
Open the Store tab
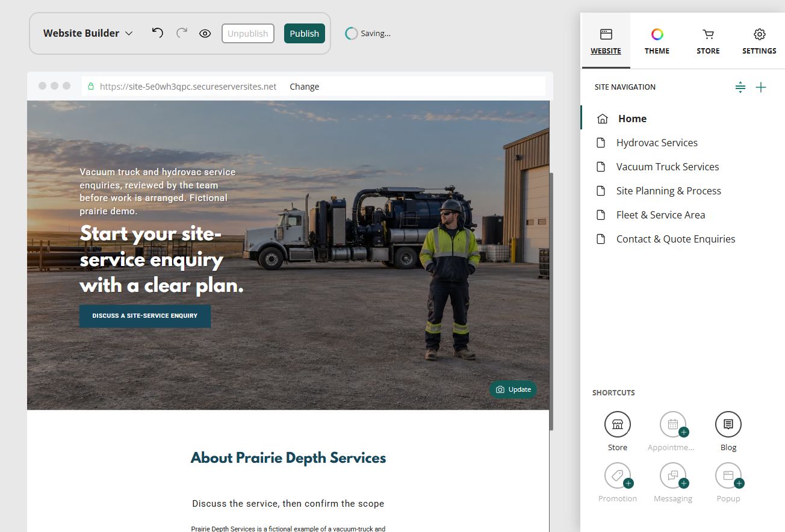coord(708,41)
